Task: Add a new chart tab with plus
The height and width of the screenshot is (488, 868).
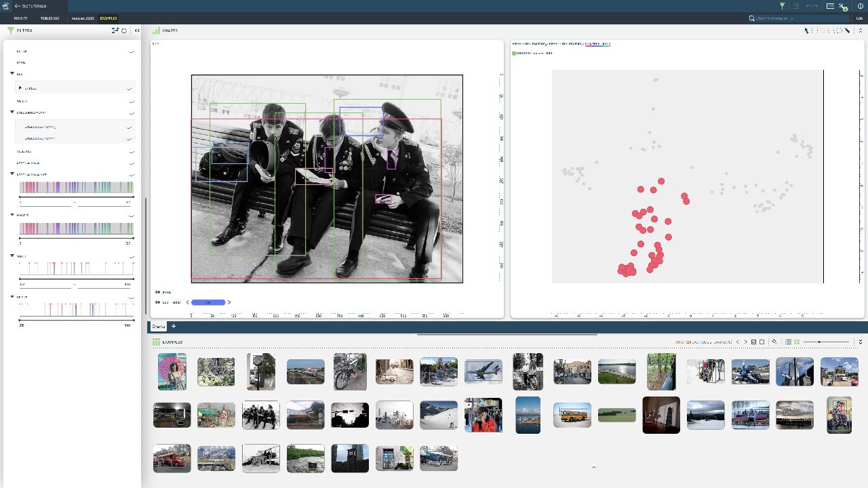Action: pos(174,327)
